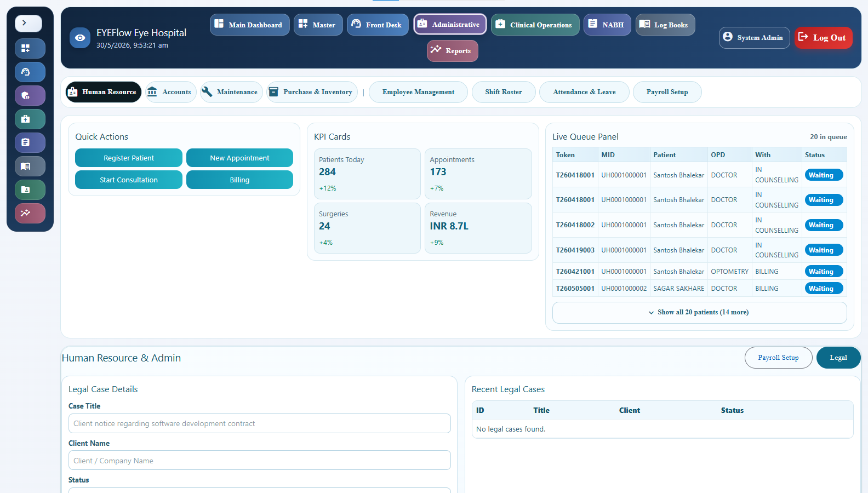This screenshot has width=868, height=494.
Task: Open Main Dashboard tab
Action: 249,25
